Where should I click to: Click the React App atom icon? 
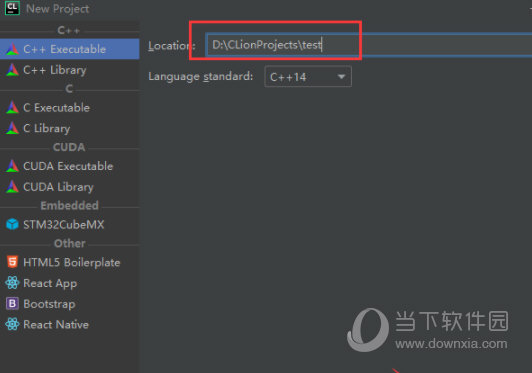point(13,283)
